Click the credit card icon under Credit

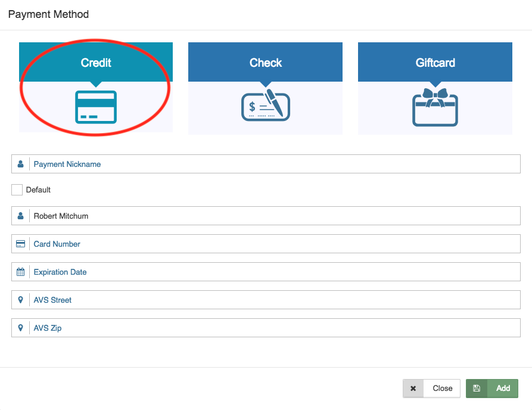click(x=96, y=107)
